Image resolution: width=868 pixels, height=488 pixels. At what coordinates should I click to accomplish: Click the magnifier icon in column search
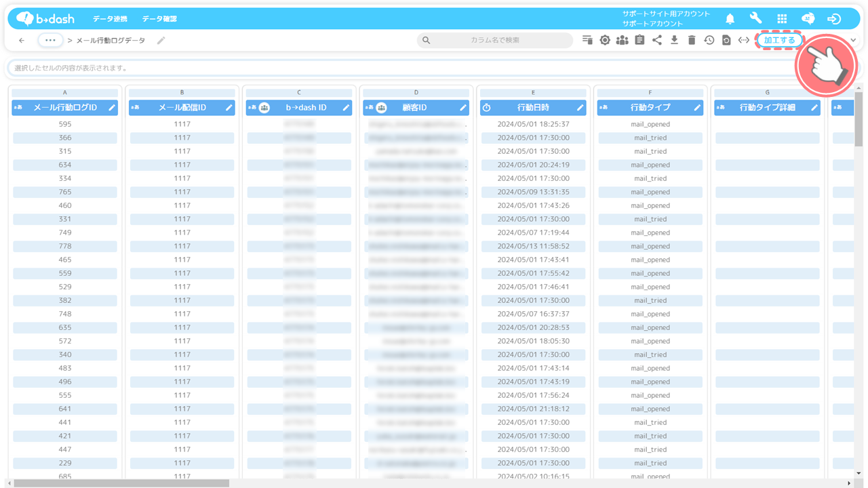coord(426,41)
